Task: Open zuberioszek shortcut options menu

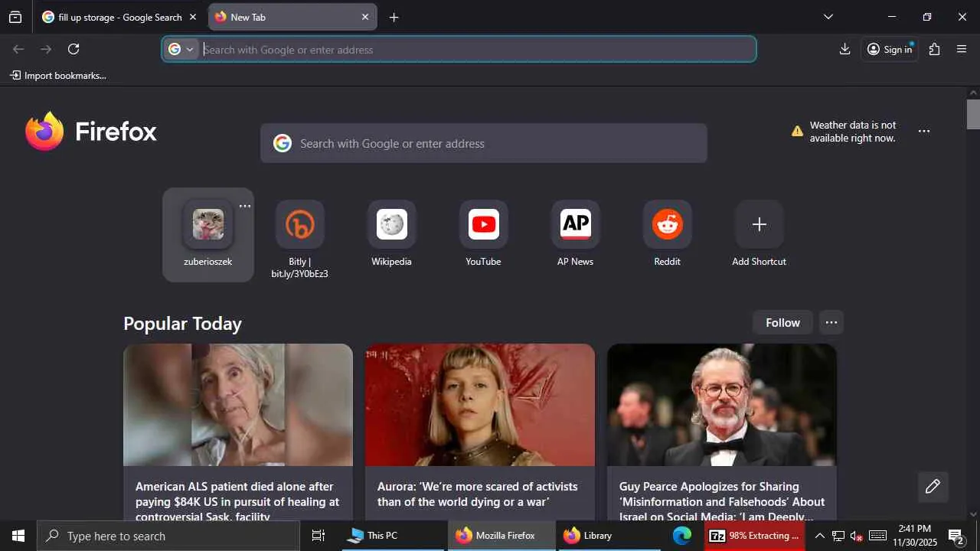Action: pyautogui.click(x=244, y=206)
